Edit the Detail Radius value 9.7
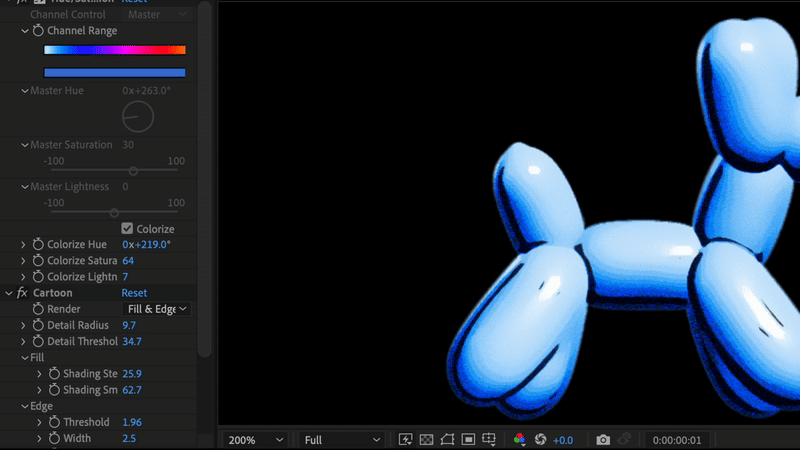Screen dimensions: 800x450 pyautogui.click(x=129, y=325)
